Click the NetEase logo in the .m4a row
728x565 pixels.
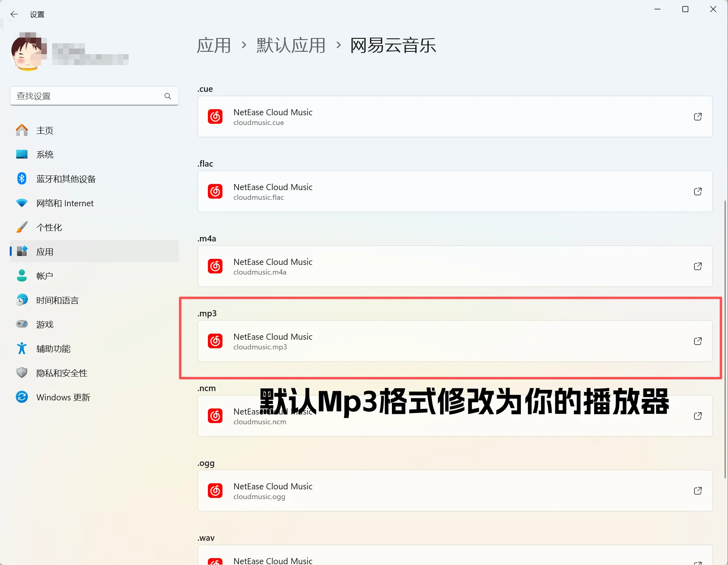(215, 266)
